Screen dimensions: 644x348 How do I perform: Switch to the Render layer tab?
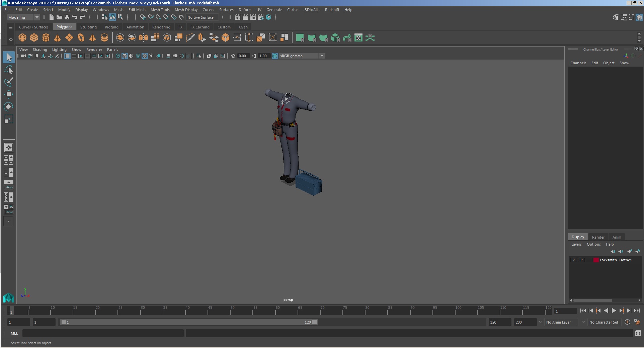[598, 237]
